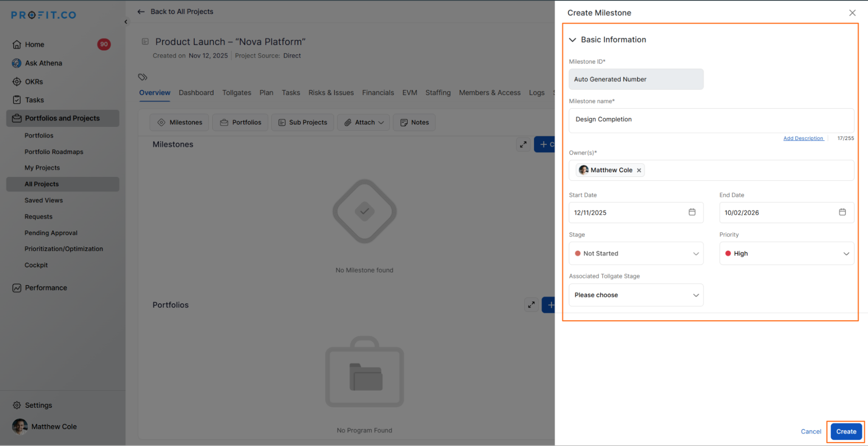Open the Start Date calendar picker icon

tap(692, 212)
